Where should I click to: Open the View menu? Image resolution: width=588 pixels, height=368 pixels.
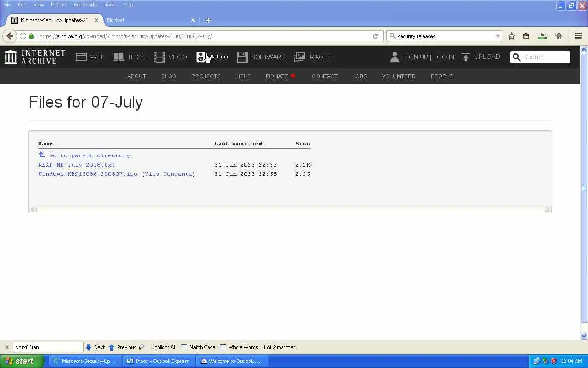tap(39, 5)
